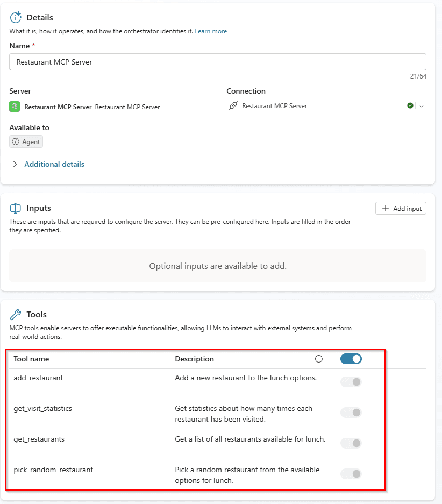Click the connection plug icon
The height and width of the screenshot is (504, 442).
(233, 106)
